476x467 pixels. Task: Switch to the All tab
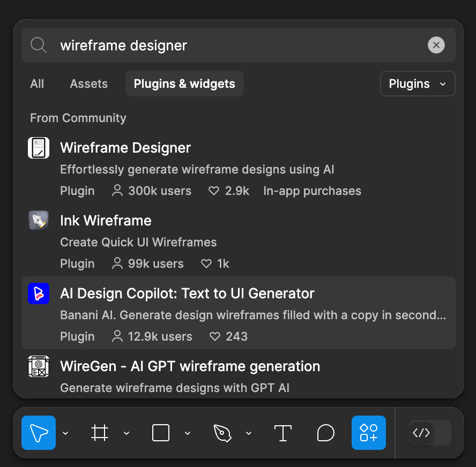(37, 84)
